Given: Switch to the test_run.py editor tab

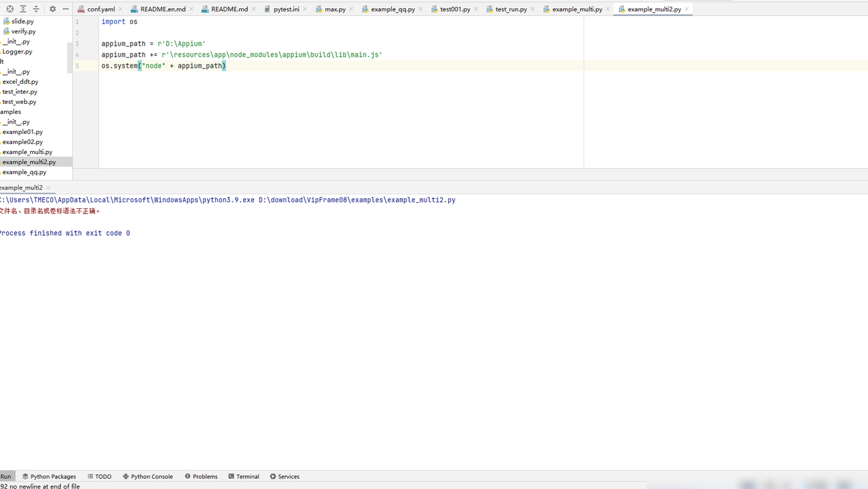Looking at the screenshot, I should click(510, 9).
